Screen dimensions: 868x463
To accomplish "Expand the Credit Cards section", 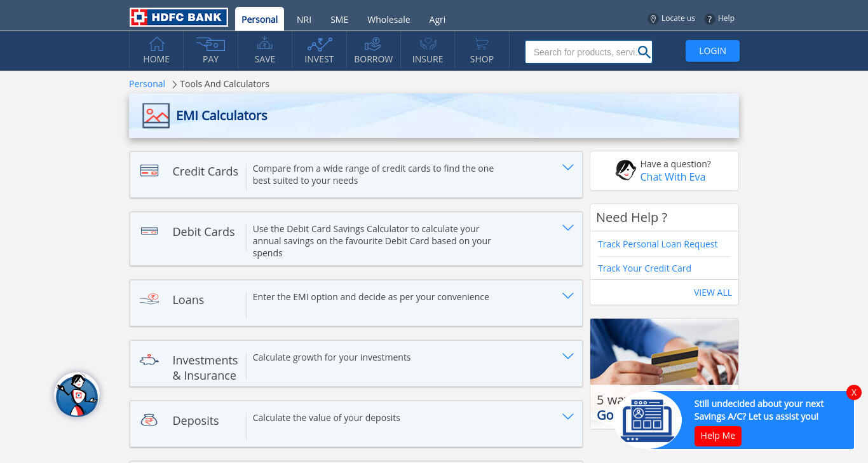I will point(568,167).
